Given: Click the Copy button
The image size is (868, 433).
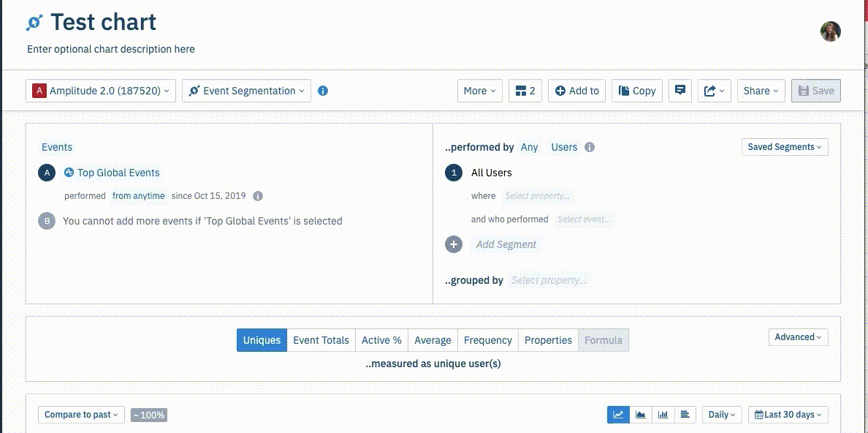Looking at the screenshot, I should (x=637, y=91).
